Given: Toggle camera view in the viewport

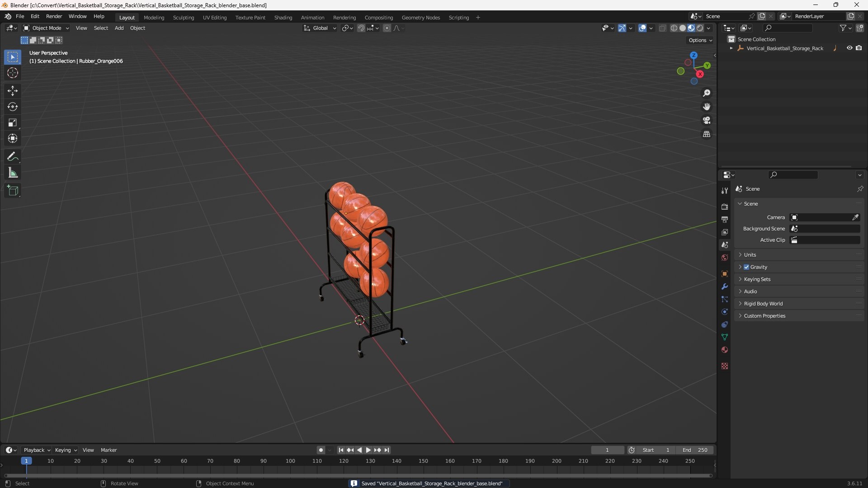Looking at the screenshot, I should (x=707, y=120).
